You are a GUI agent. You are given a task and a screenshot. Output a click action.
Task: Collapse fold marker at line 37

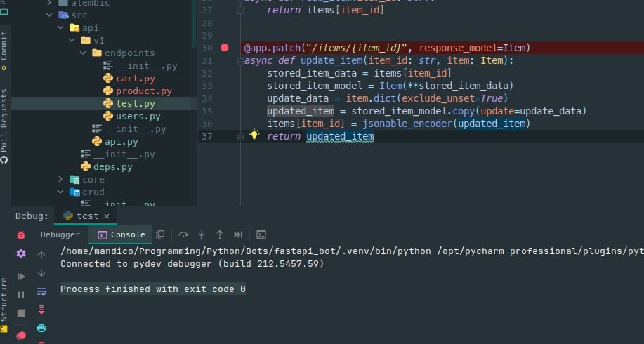[x=240, y=137]
